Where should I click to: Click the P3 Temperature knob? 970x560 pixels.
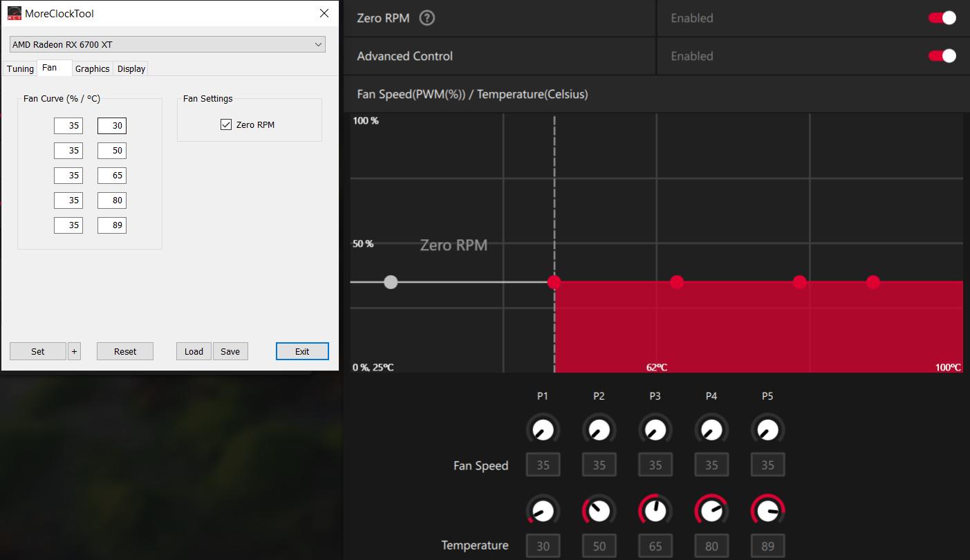click(x=655, y=511)
